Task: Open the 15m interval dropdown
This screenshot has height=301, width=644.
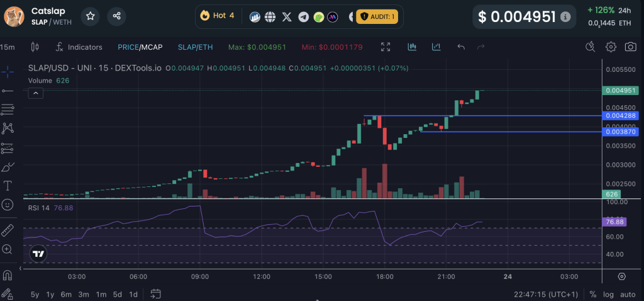Action: (x=8, y=47)
